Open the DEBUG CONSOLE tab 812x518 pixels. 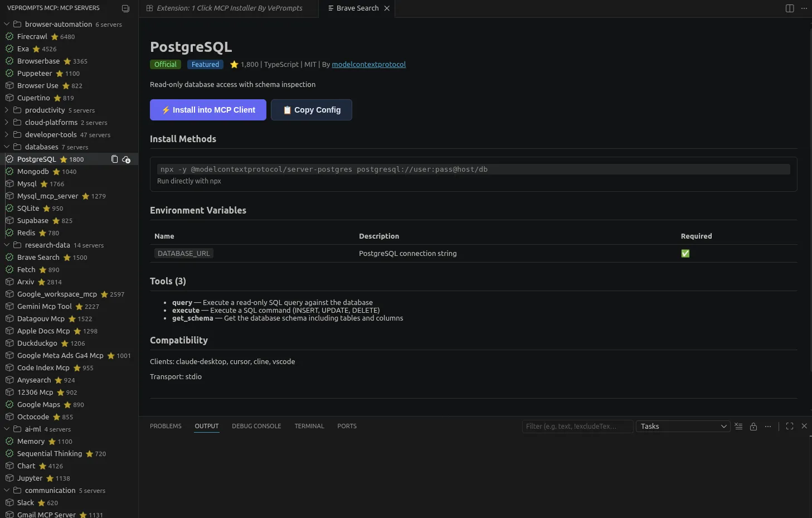pos(256,426)
